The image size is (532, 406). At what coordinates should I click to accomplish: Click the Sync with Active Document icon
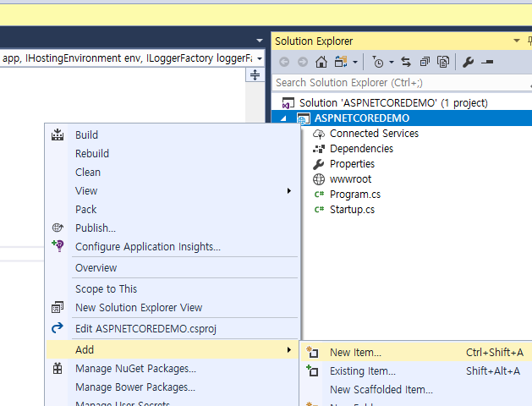(x=406, y=62)
